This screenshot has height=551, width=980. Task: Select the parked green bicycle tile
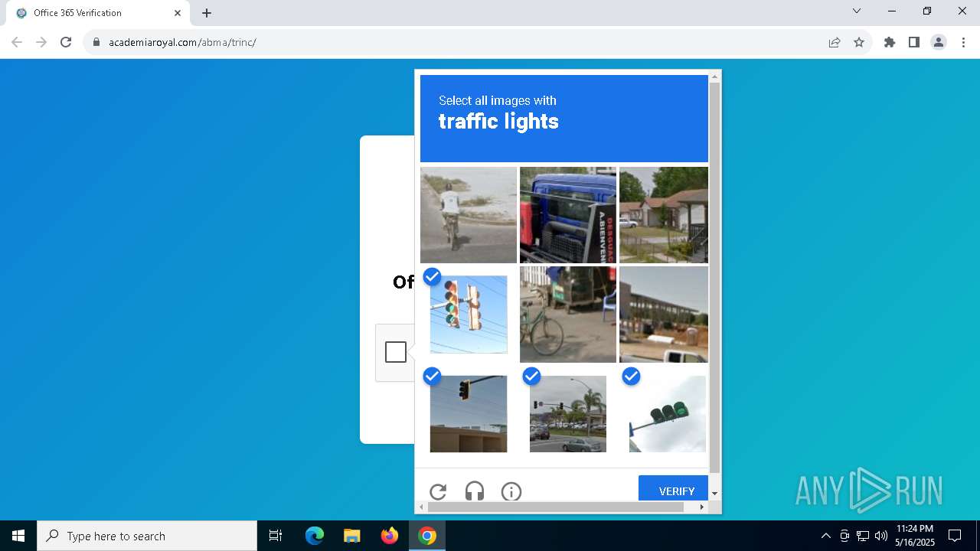[x=568, y=315]
